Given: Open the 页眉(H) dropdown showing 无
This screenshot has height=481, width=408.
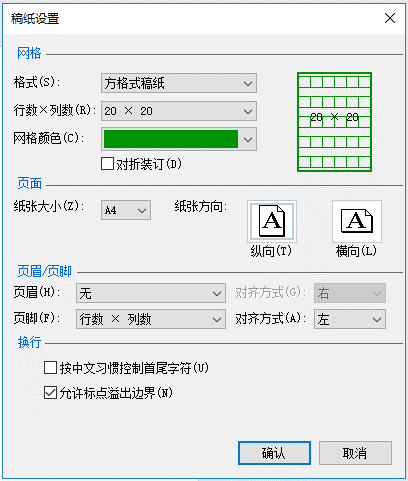Looking at the screenshot, I should [x=151, y=293].
